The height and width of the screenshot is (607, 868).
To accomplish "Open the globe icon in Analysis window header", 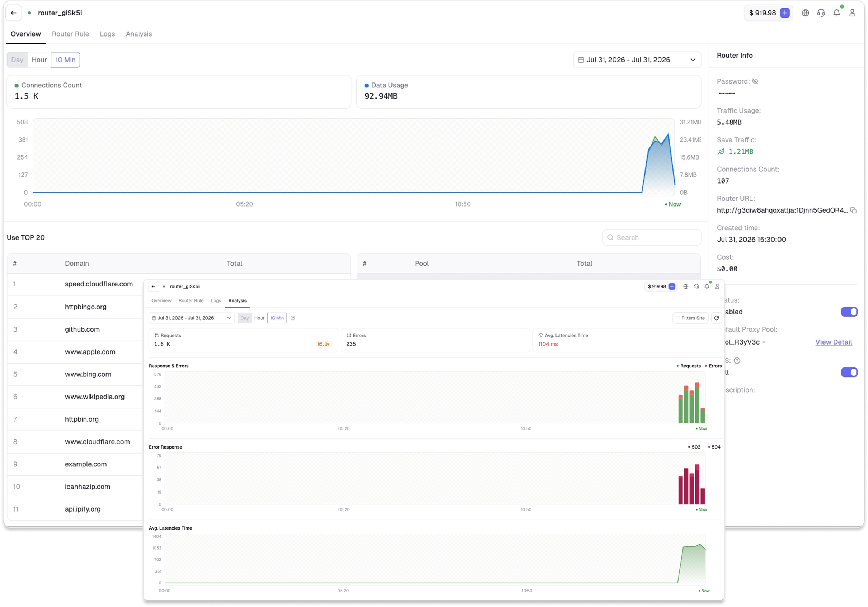I will tap(685, 286).
